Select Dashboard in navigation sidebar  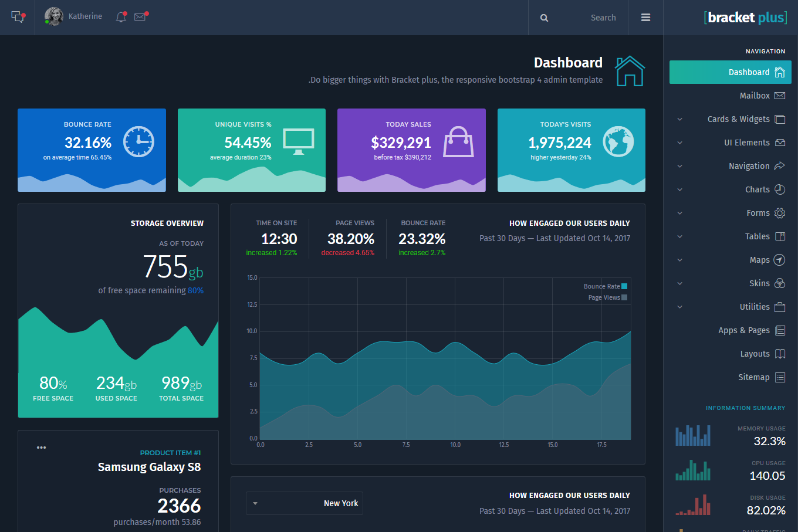[731, 72]
